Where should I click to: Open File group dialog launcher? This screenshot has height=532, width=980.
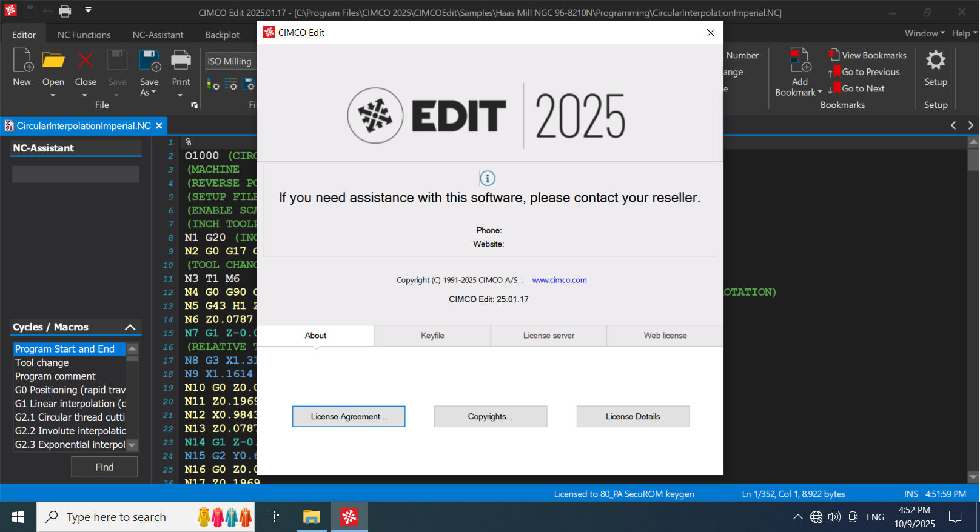[x=194, y=105]
